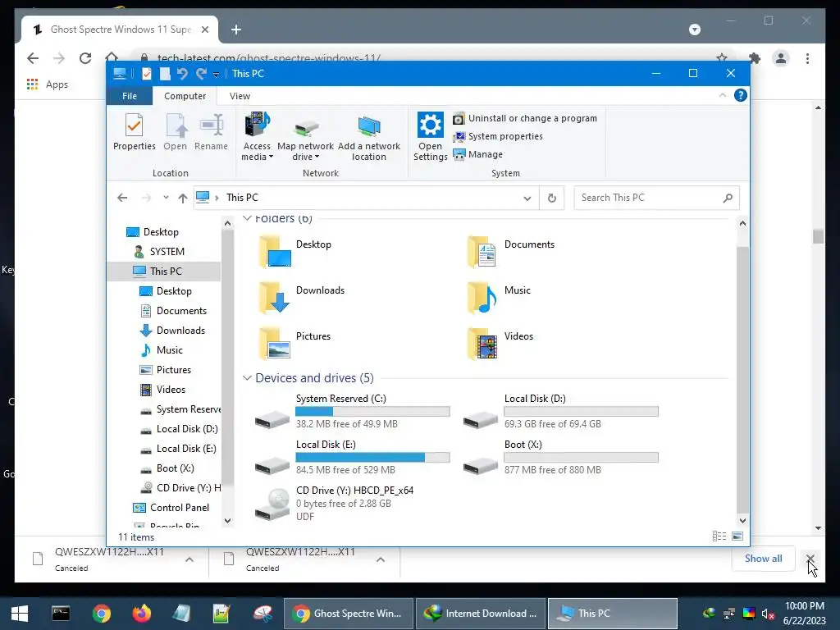The height and width of the screenshot is (630, 840).
Task: Click Apps in Chrome bookmarks bar
Action: pyautogui.click(x=47, y=84)
